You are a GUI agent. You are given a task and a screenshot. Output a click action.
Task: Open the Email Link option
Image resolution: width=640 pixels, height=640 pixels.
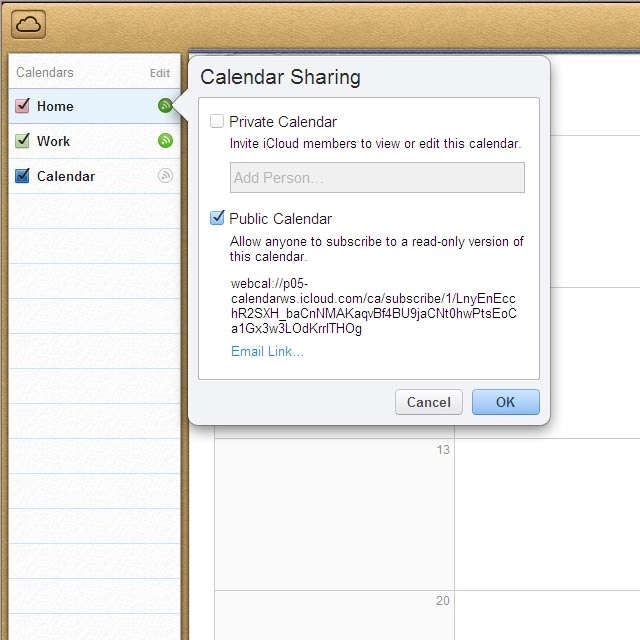[x=267, y=351]
